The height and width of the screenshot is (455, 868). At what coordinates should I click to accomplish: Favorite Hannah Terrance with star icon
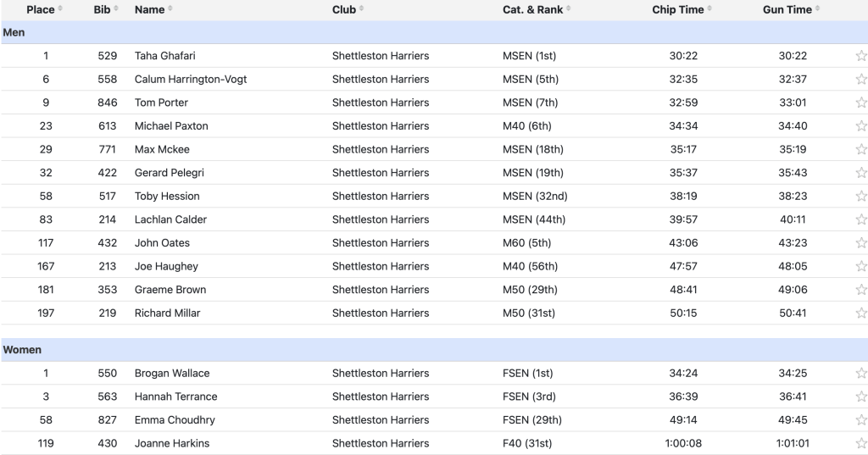click(x=861, y=397)
